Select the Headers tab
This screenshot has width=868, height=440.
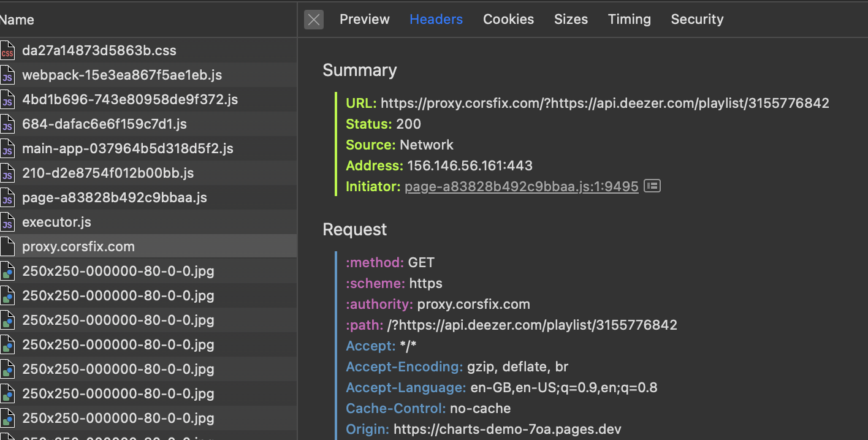[x=436, y=20]
